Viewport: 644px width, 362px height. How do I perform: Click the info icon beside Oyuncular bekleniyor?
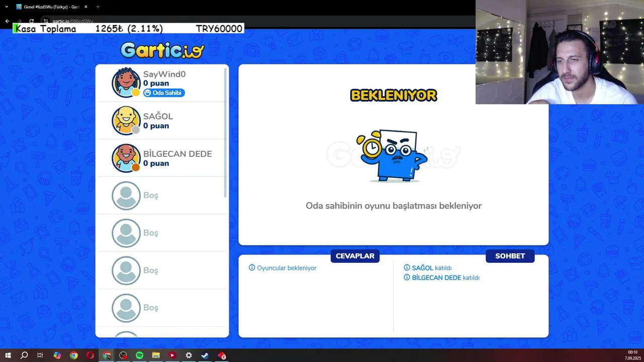[252, 267]
